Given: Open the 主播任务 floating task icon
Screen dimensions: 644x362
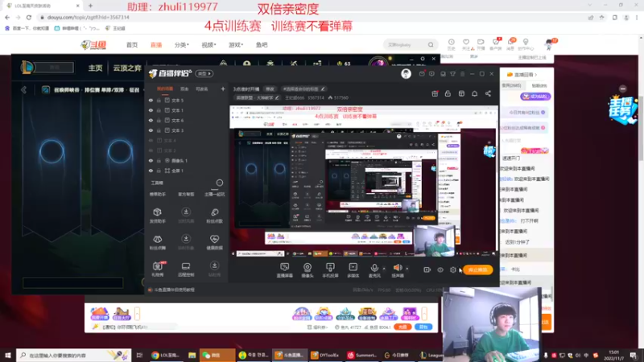Looking at the screenshot, I should click(623, 110).
